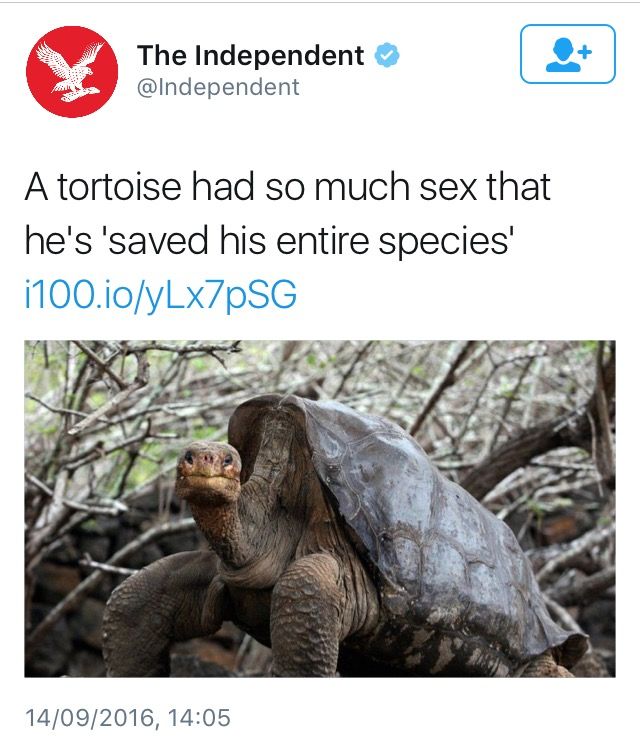Click the blue verified checkmark badge
The image size is (640, 739).
coord(387,55)
